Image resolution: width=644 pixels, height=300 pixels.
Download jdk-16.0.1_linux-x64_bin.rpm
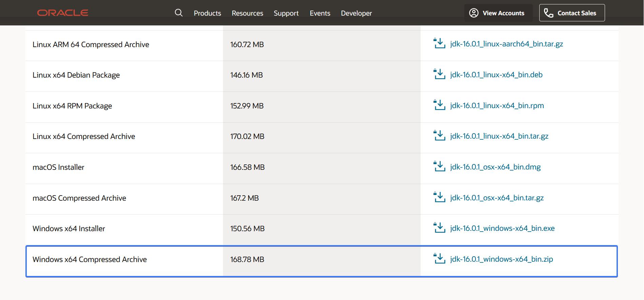tap(497, 106)
